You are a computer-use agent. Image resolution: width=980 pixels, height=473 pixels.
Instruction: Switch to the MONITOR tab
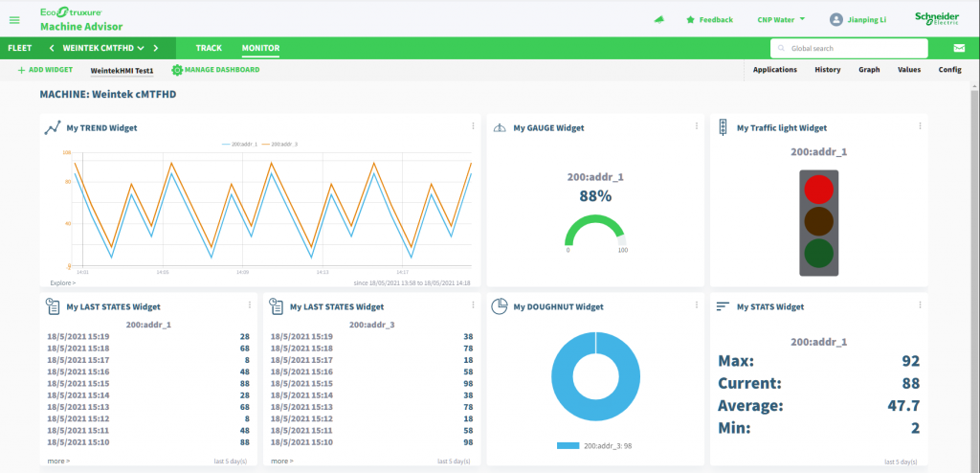point(260,48)
